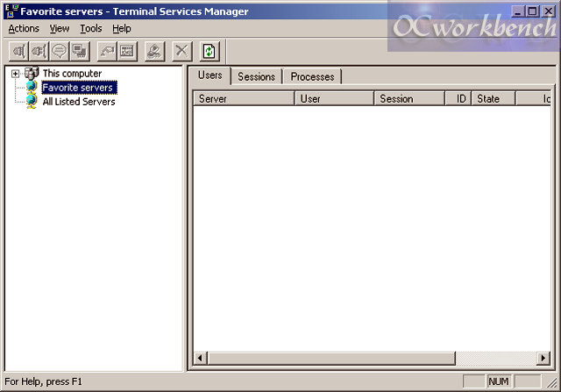Open the Help menu

(x=122, y=28)
